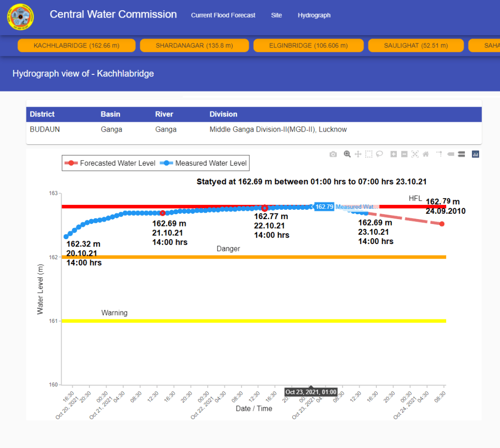Select the Pan tool in chart toolbar

(358, 154)
